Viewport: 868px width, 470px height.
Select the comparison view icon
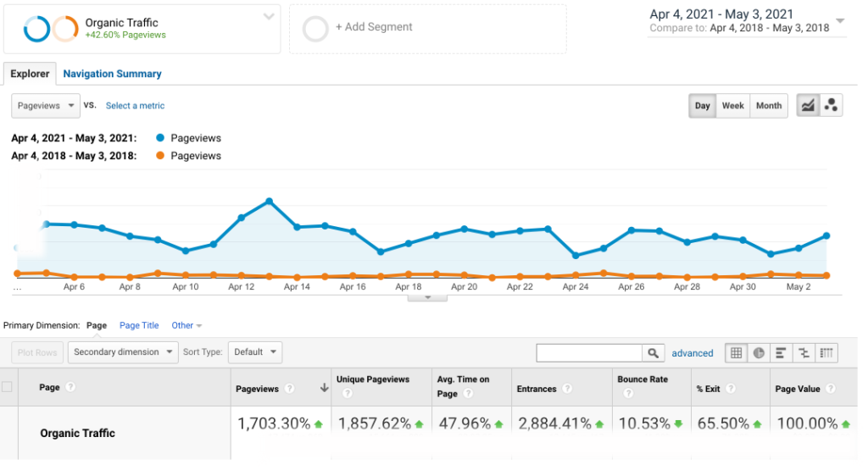pyautogui.click(x=804, y=353)
